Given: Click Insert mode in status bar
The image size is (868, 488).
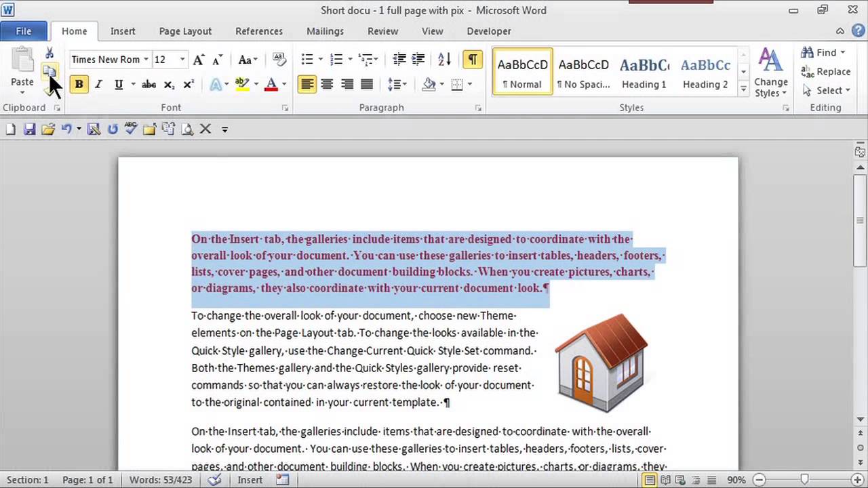Looking at the screenshot, I should [250, 480].
